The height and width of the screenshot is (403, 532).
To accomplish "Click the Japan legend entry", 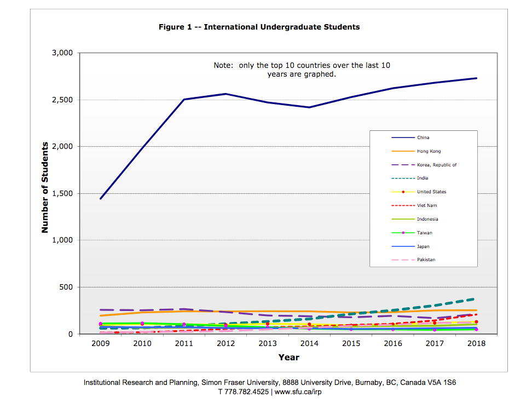I will [423, 246].
